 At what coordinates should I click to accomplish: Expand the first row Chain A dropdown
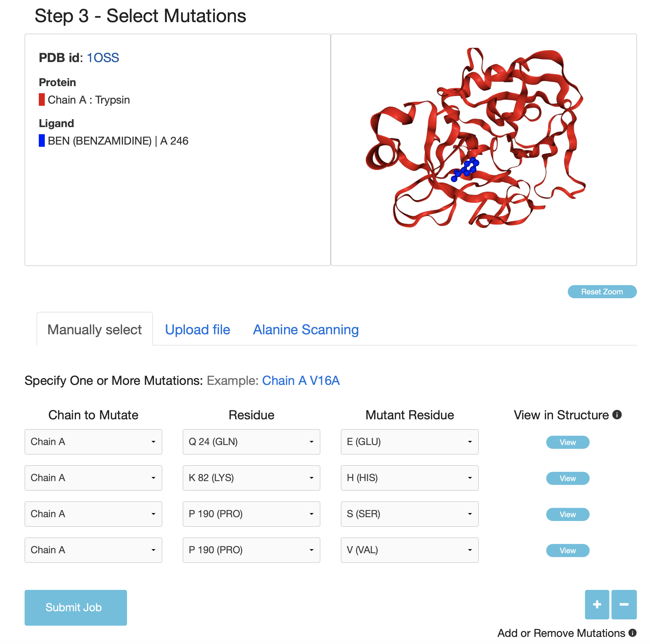(93, 442)
